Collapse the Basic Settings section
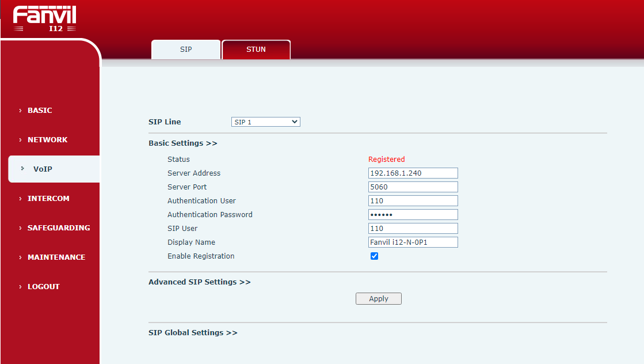The image size is (644, 364). coord(182,143)
